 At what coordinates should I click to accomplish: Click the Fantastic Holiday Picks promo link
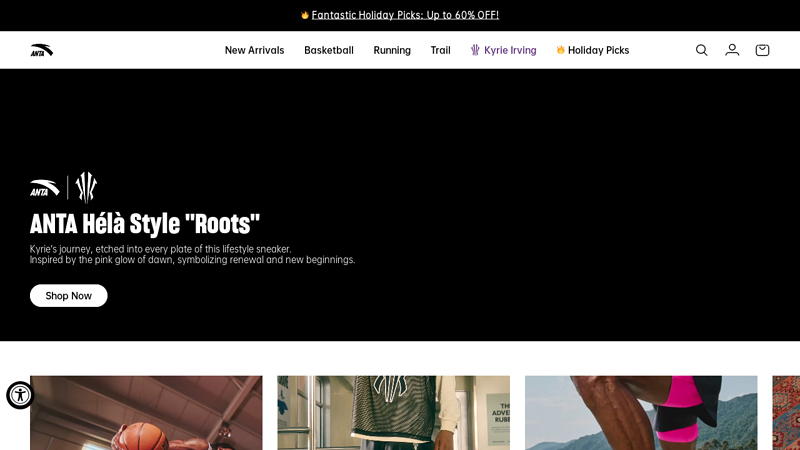(x=405, y=15)
